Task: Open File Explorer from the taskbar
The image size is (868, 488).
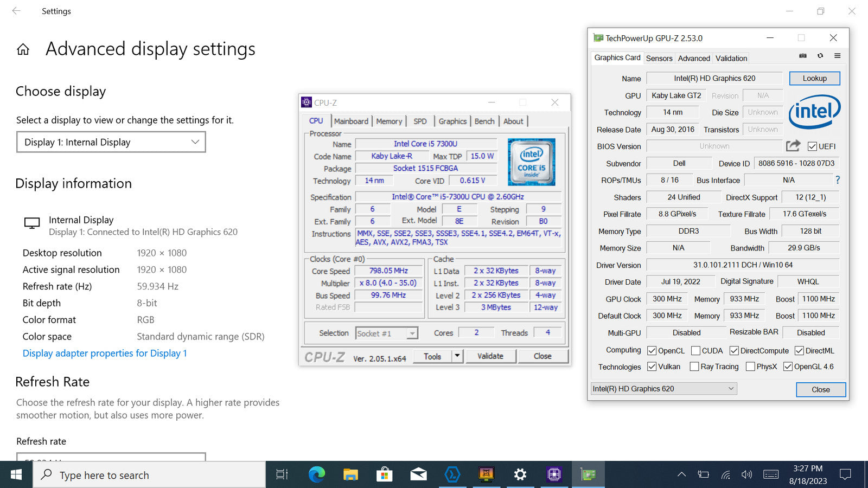Action: pos(350,475)
